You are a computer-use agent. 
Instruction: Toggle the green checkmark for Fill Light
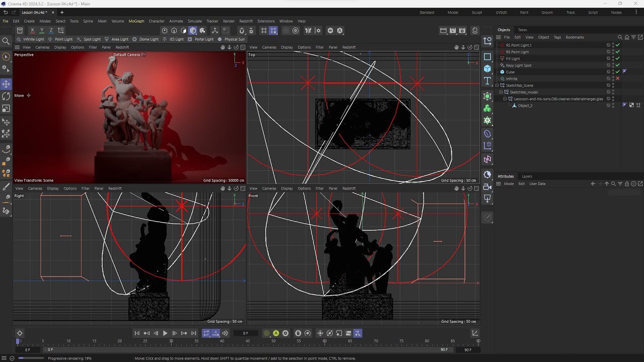[618, 58]
